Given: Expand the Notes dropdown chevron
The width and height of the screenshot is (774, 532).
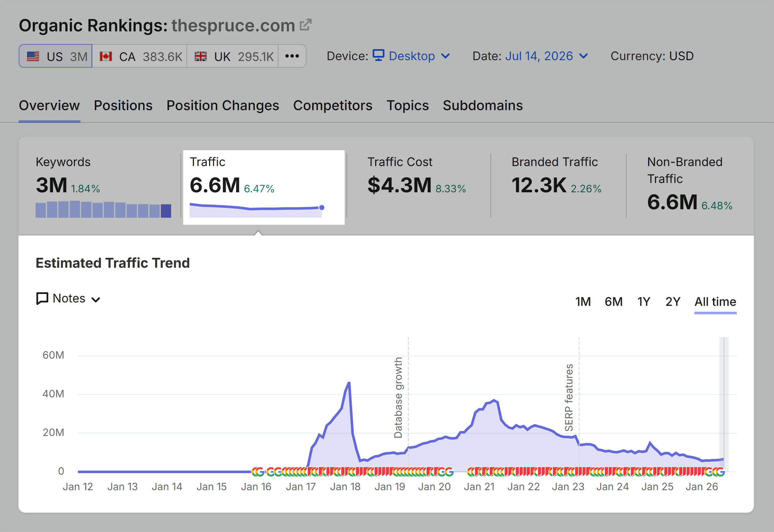Looking at the screenshot, I should (x=96, y=300).
